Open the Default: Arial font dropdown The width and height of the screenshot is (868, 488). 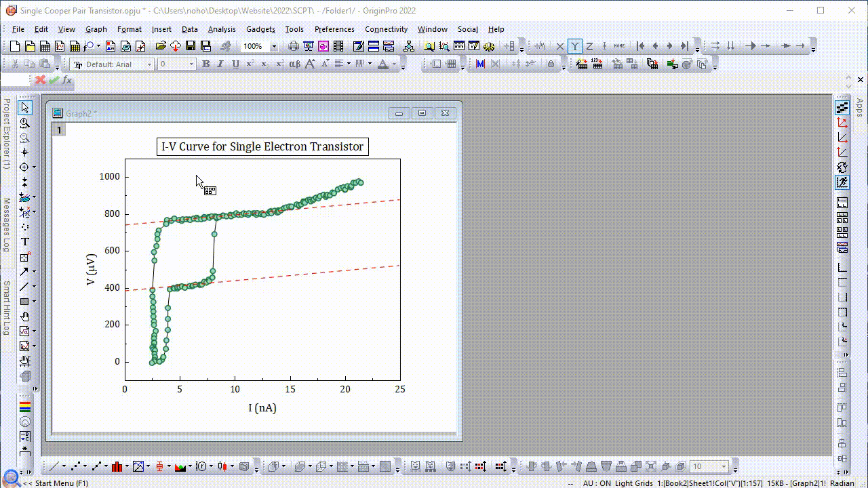pos(149,64)
